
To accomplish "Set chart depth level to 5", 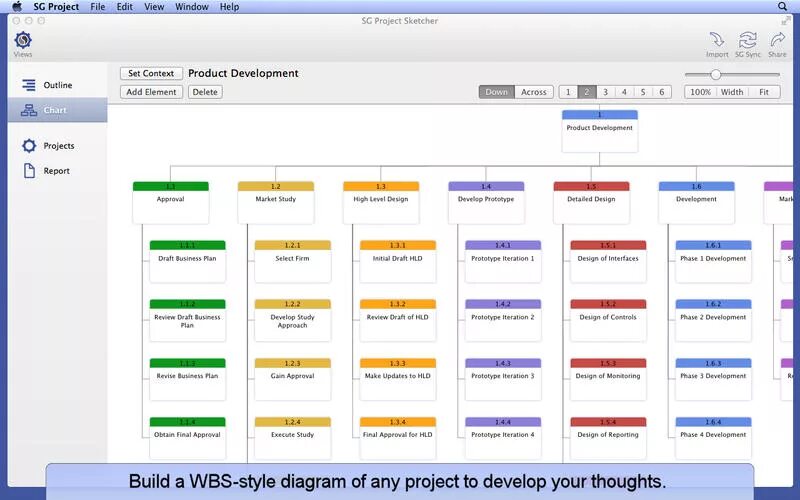I will [643, 92].
